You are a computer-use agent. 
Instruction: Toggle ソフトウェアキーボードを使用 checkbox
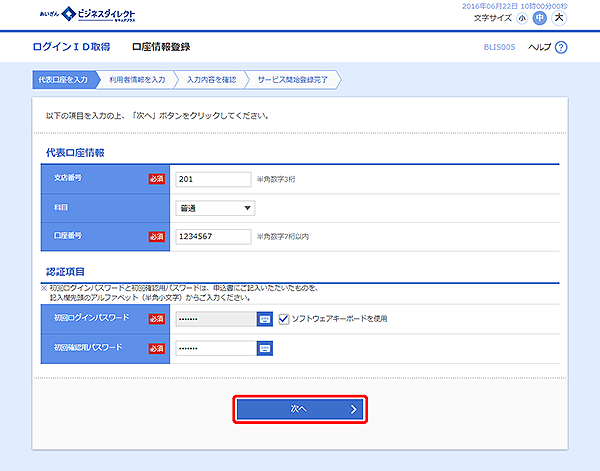click(x=284, y=319)
